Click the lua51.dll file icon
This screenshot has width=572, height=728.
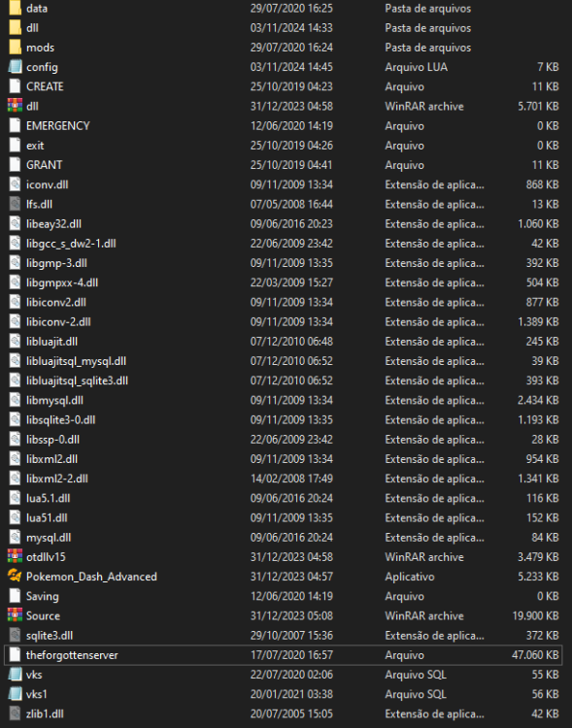click(15, 517)
